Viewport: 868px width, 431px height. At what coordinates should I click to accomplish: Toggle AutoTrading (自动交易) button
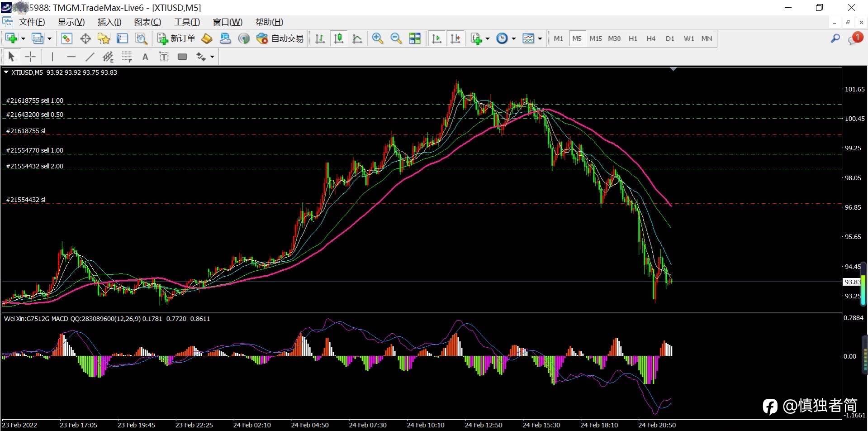click(x=280, y=39)
